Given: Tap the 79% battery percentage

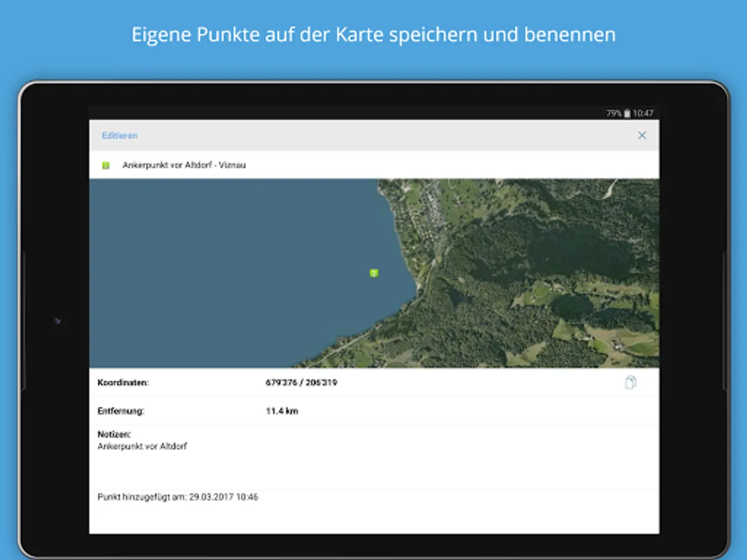Looking at the screenshot, I should click(x=614, y=113).
